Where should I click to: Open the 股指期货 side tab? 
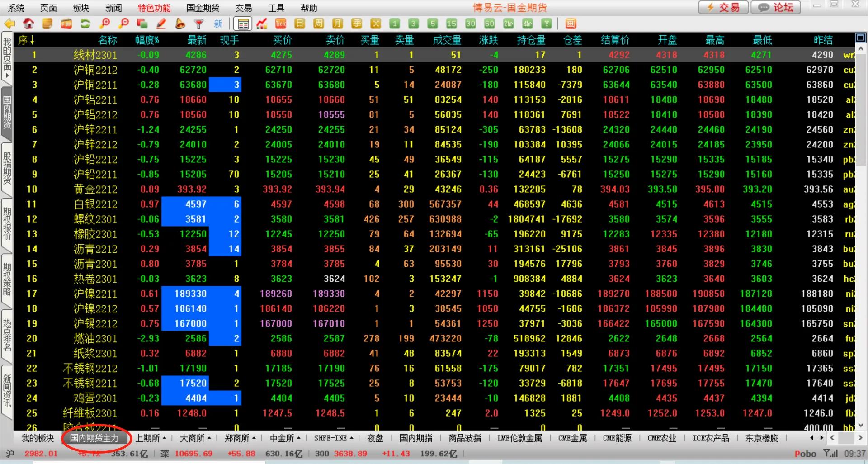pos(7,168)
